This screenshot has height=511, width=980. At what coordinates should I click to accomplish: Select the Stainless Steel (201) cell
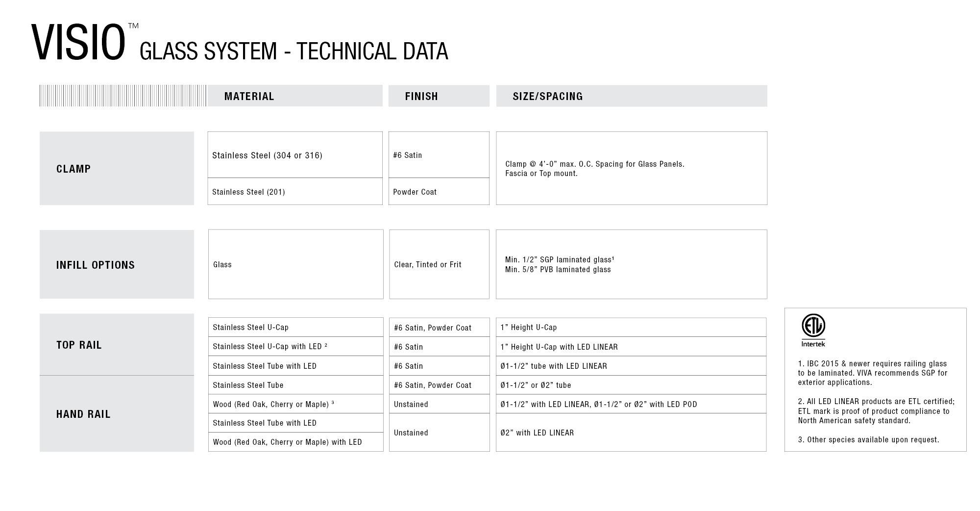(x=248, y=192)
